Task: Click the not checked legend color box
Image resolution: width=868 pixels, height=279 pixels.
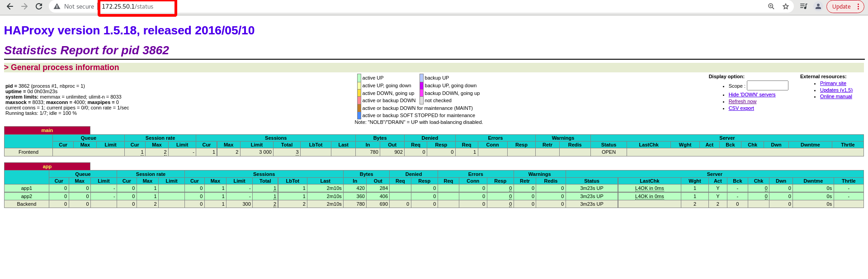Action: tap(421, 100)
